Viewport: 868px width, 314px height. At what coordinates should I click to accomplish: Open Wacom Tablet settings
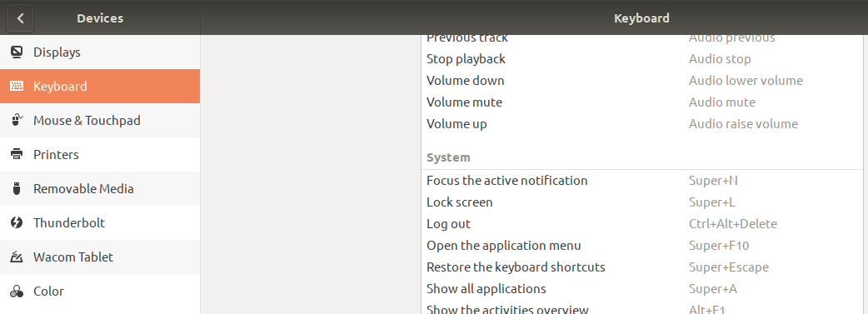(x=100, y=257)
